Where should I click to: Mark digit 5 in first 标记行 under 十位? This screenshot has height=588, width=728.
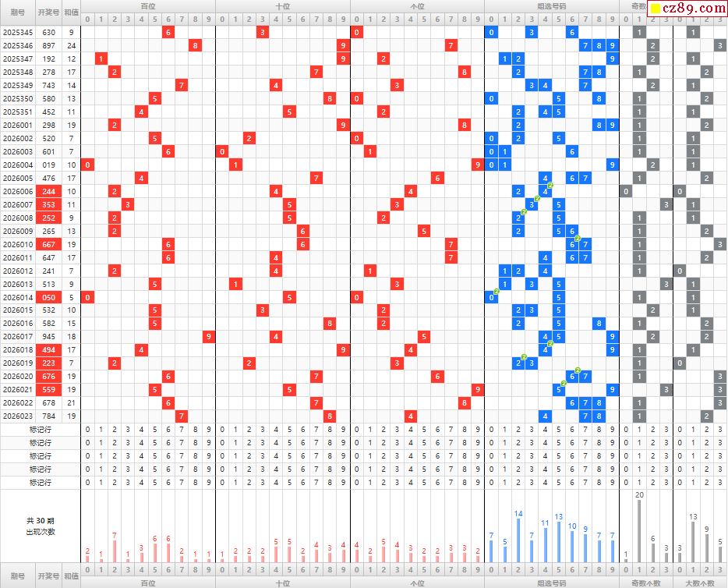289,429
